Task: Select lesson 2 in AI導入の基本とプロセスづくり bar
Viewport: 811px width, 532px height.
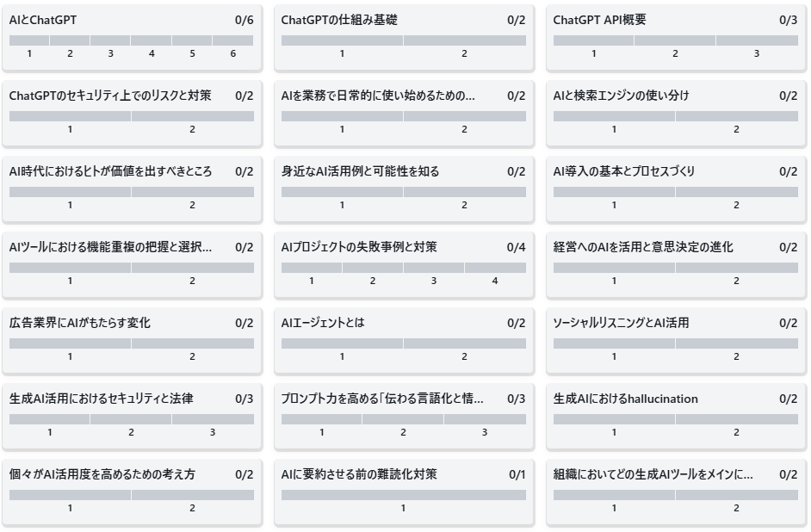Action: [736, 189]
